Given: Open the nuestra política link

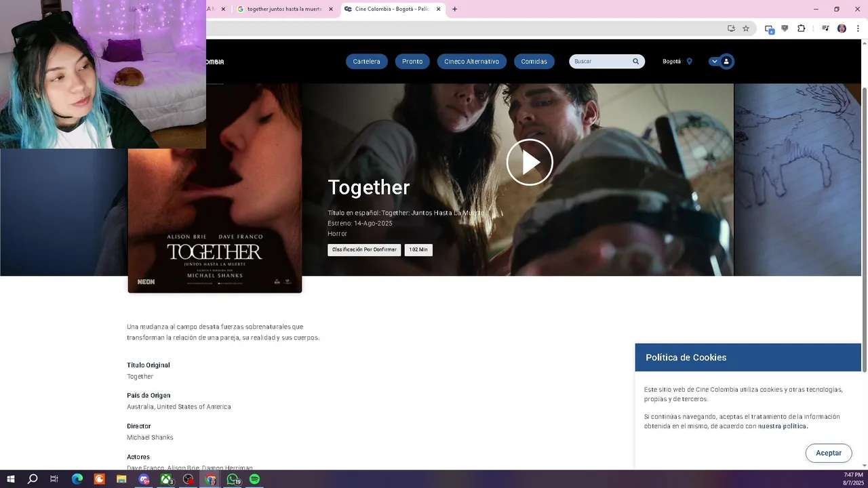Looking at the screenshot, I should [783, 426].
